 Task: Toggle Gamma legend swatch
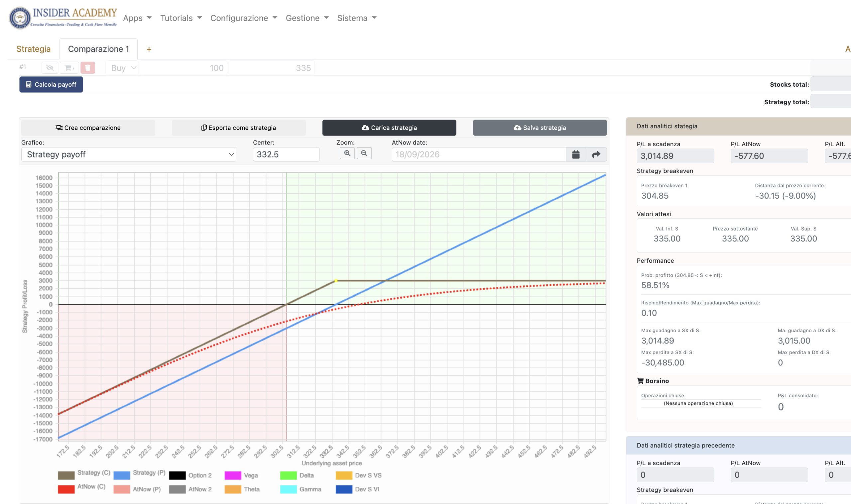coord(289,489)
